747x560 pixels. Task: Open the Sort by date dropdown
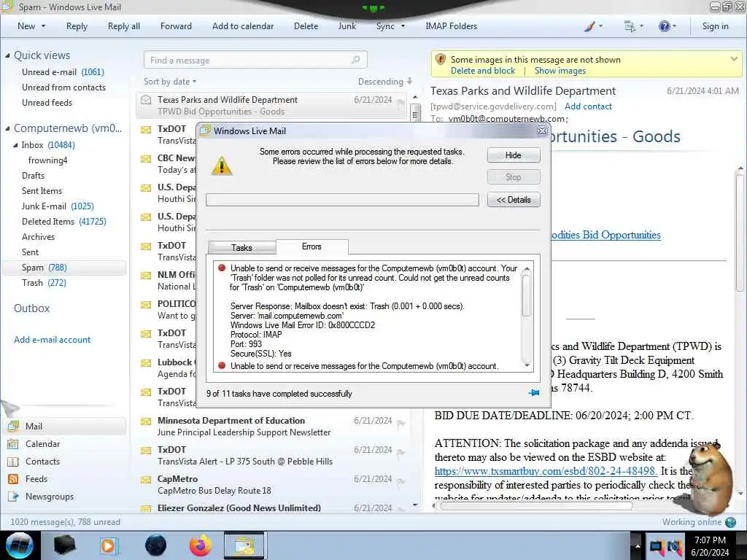click(170, 82)
